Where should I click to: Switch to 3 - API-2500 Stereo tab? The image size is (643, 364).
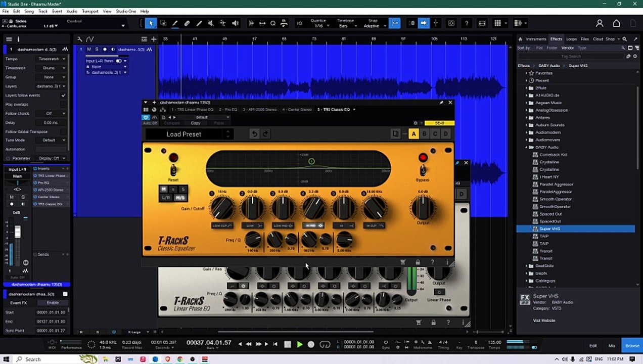(x=259, y=109)
